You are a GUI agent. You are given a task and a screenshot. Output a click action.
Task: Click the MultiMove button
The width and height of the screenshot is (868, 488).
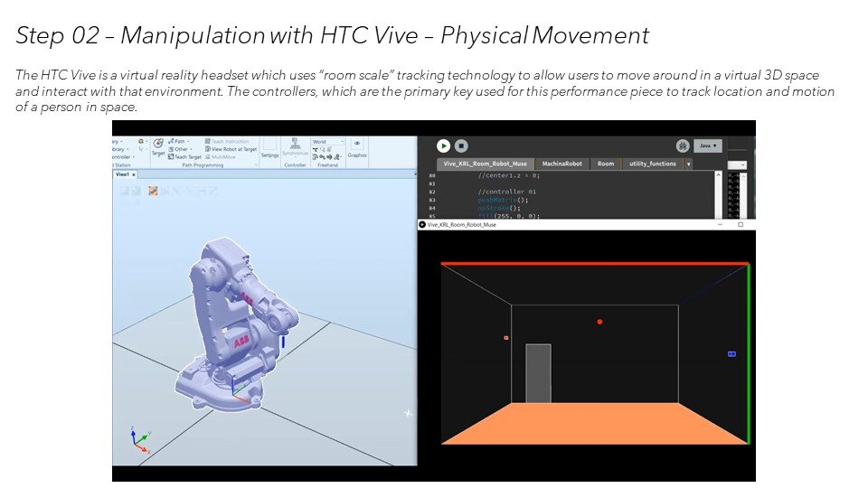tap(221, 156)
